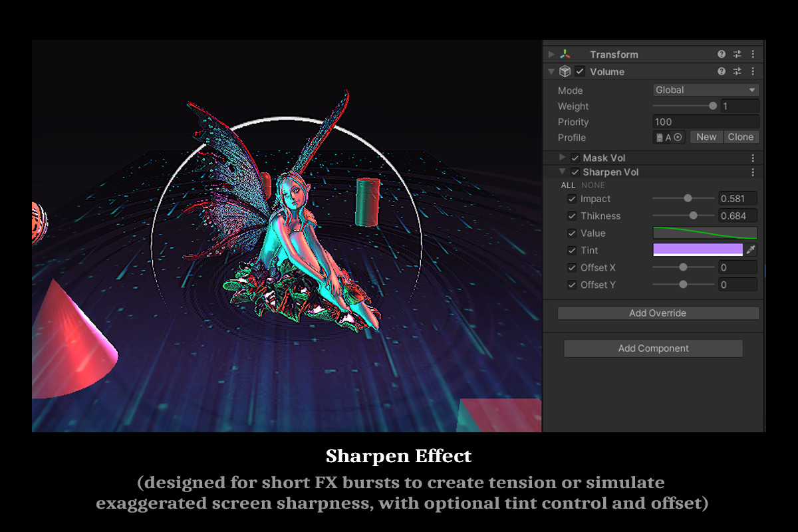The width and height of the screenshot is (798, 532).
Task: Click the Transform component icon
Action: [566, 54]
